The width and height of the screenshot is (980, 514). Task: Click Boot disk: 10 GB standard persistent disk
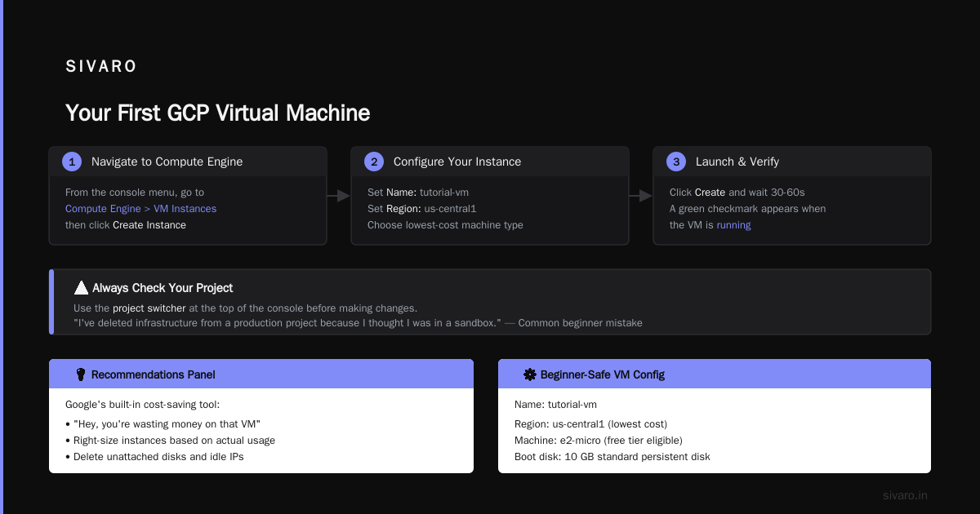(612, 457)
